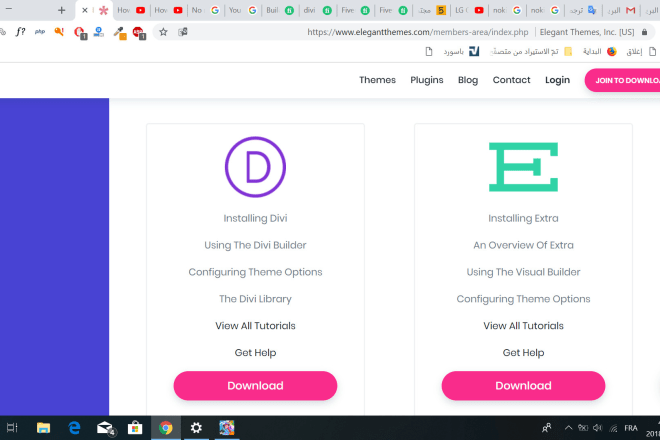Image resolution: width=660 pixels, height=440 pixels.
Task: Click Get Help under Divi
Action: pyautogui.click(x=255, y=353)
